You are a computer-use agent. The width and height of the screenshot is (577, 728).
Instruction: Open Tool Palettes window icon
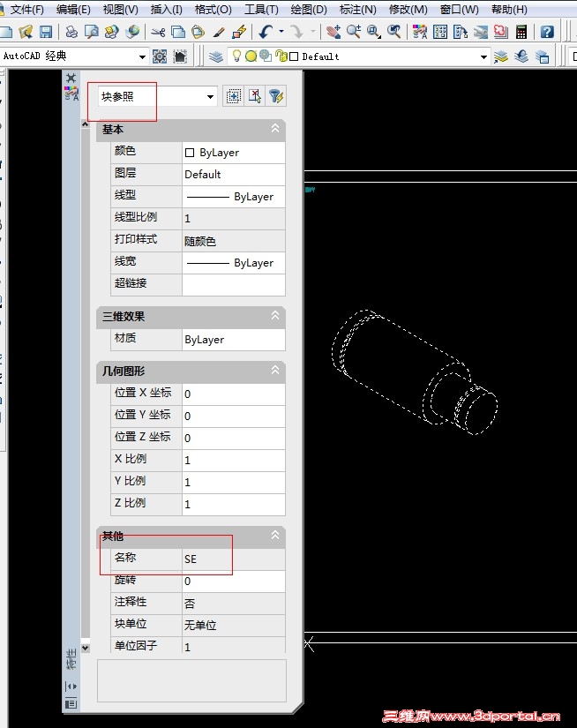461,32
